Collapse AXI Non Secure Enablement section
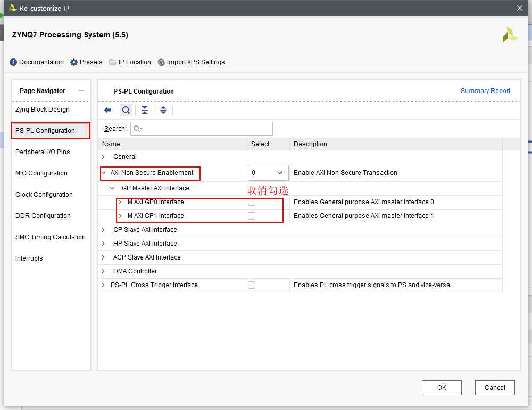532x410 pixels. click(104, 173)
